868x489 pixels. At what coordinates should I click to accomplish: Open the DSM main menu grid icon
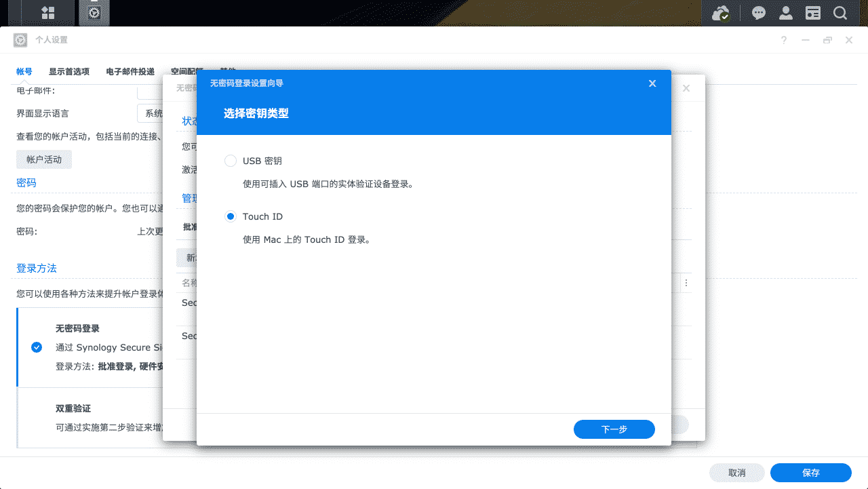coord(48,13)
